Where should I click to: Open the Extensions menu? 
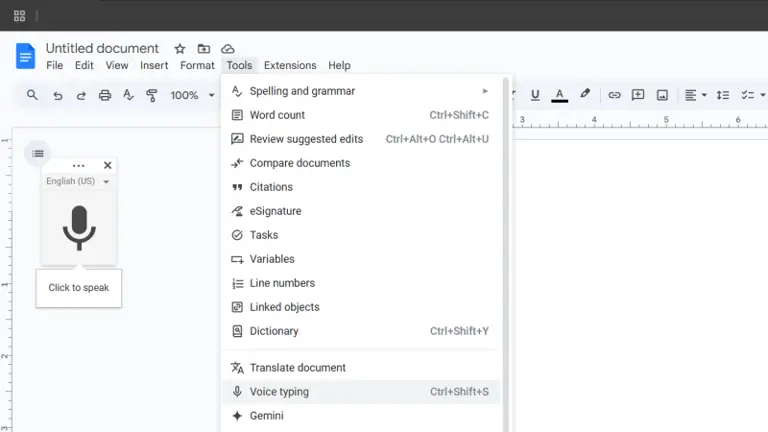(x=290, y=65)
